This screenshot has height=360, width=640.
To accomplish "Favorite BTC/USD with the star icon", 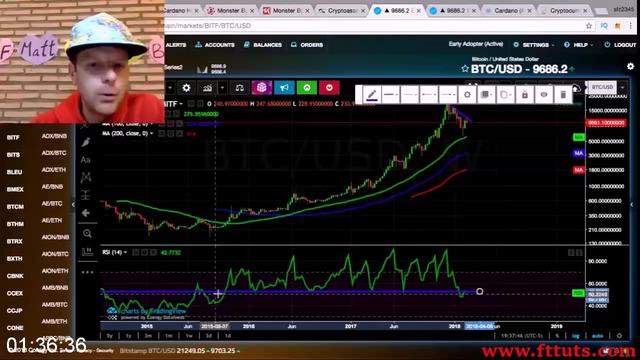I will pyautogui.click(x=464, y=69).
